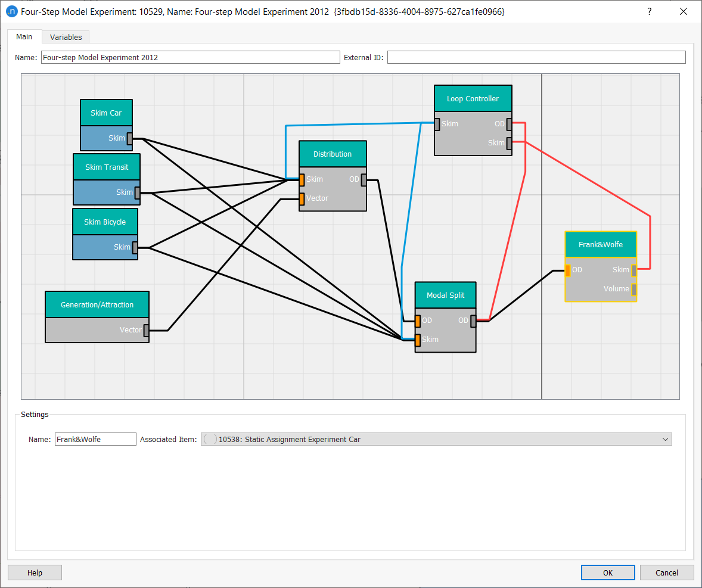Click the Volume output port of Frank&Wolfe
Image resolution: width=702 pixels, height=588 pixels.
pos(634,289)
